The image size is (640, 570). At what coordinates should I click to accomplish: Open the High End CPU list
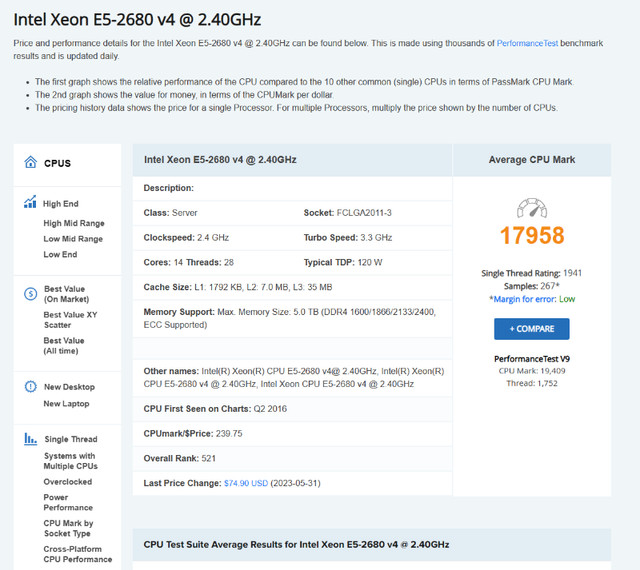[61, 204]
